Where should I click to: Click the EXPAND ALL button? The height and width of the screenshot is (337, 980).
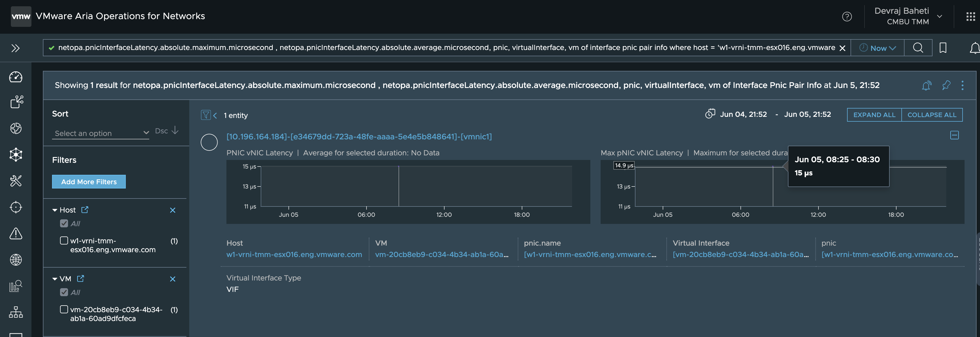click(x=874, y=115)
